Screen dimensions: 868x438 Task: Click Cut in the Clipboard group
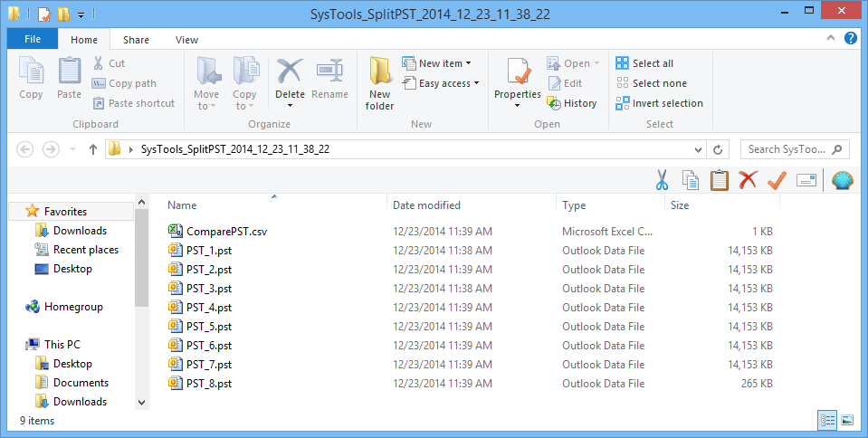(109, 63)
